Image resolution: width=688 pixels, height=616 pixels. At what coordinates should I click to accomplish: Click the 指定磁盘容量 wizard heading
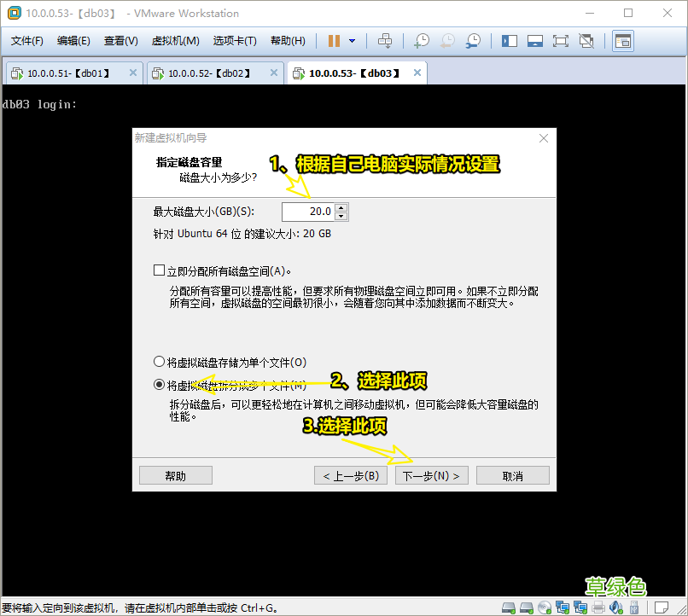point(189,162)
